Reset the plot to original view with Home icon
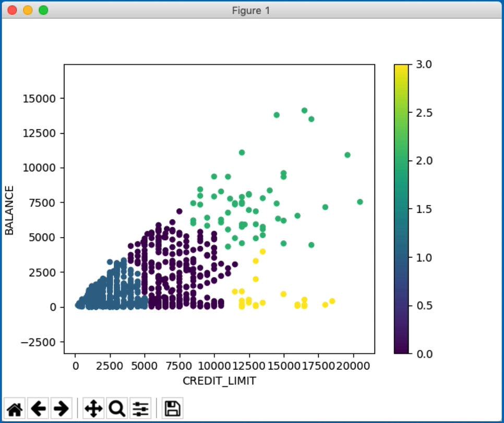This screenshot has width=504, height=423. (x=15, y=408)
